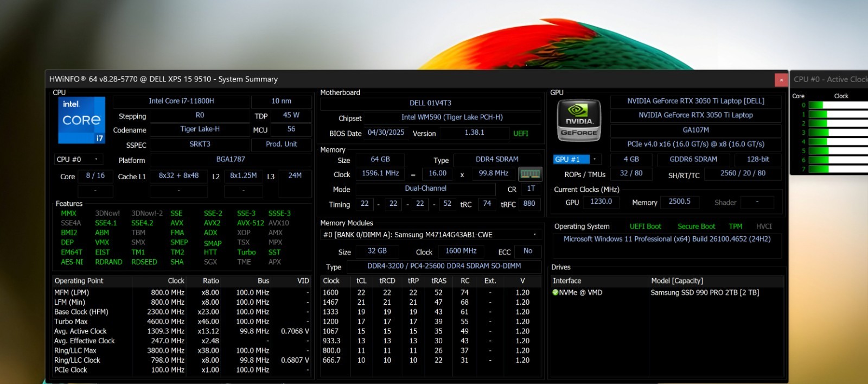This screenshot has height=384, width=868.
Task: Click the TPM indicator
Action: tap(736, 226)
